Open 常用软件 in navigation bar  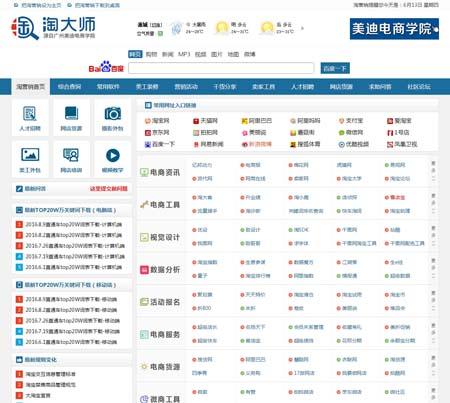[x=108, y=87]
